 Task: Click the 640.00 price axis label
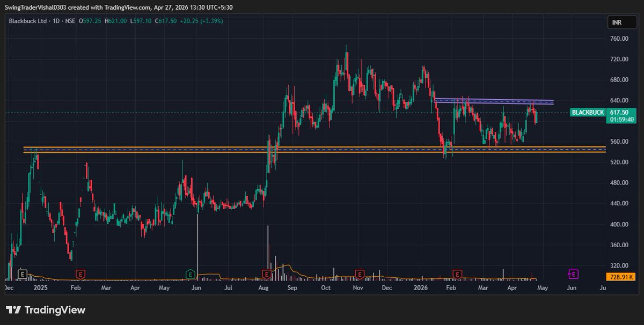click(x=619, y=100)
